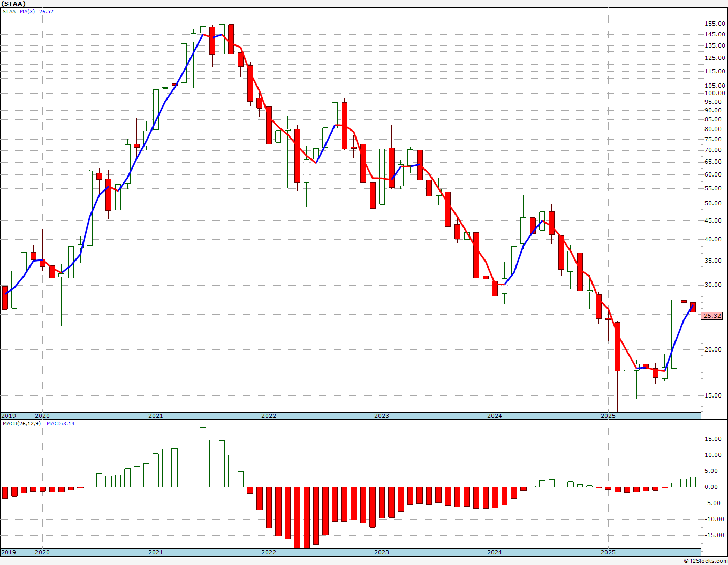This screenshot has height=565, width=728.
Task: Select 2020 on the price chart time axis
Action: click(42, 416)
